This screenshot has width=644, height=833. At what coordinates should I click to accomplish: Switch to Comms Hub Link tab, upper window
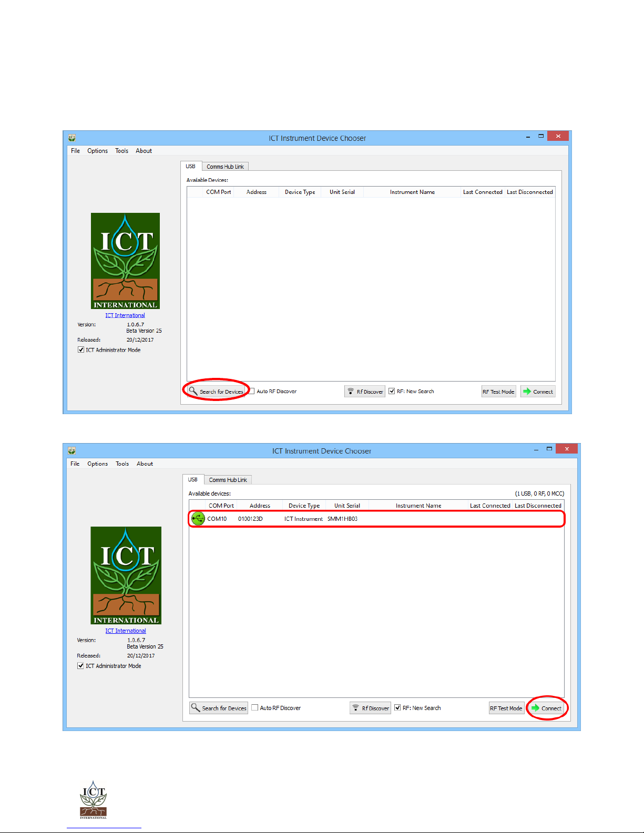[x=225, y=167]
